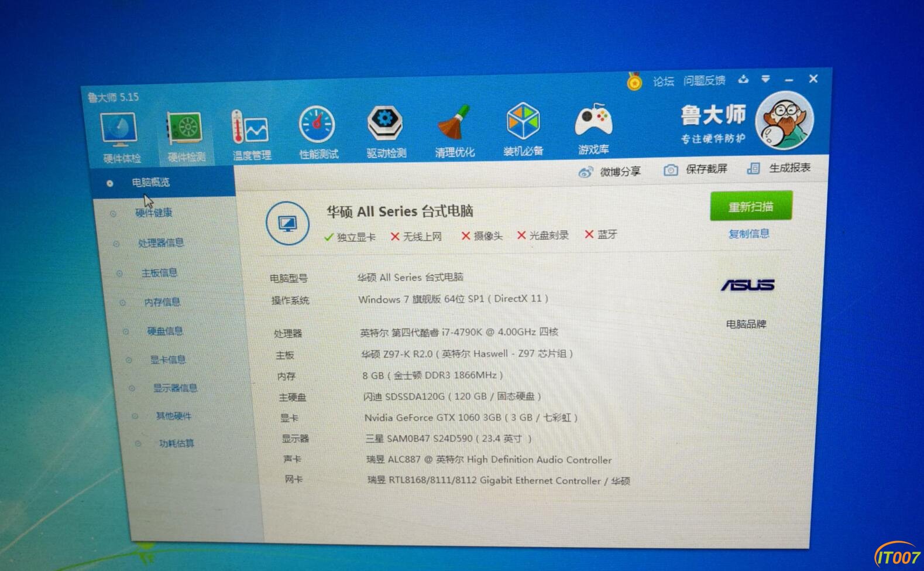Click the 瑞昱 ALC887 sound card value
This screenshot has height=571, width=924.
click(x=489, y=460)
